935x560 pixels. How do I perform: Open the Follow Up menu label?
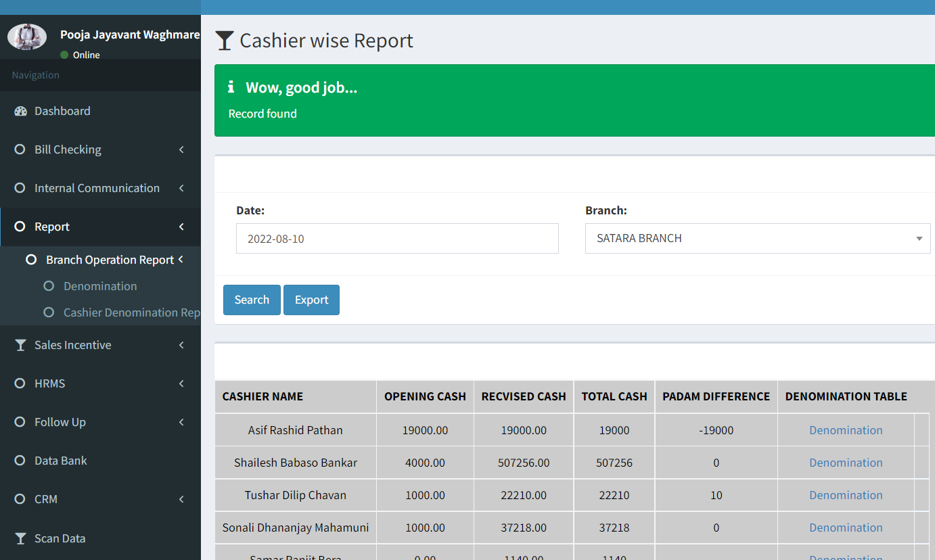pyautogui.click(x=60, y=422)
